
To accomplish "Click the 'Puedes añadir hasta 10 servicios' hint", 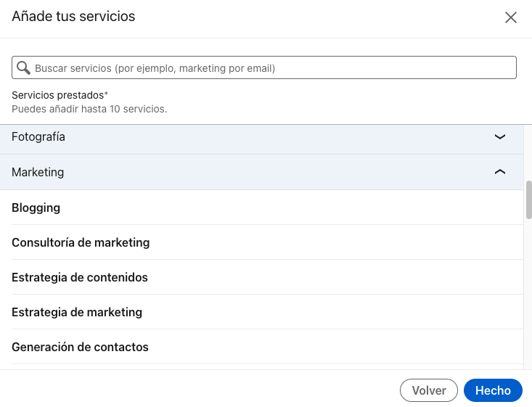I will coord(89,109).
